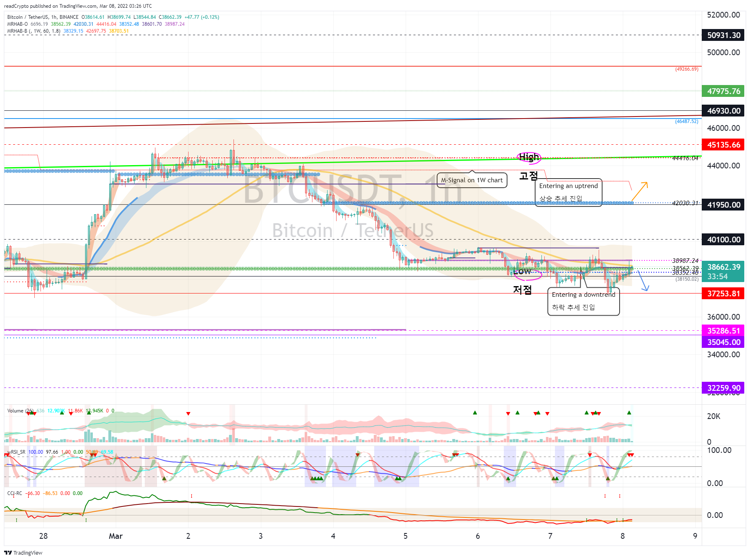Click the 41950.00 price label

(723, 205)
